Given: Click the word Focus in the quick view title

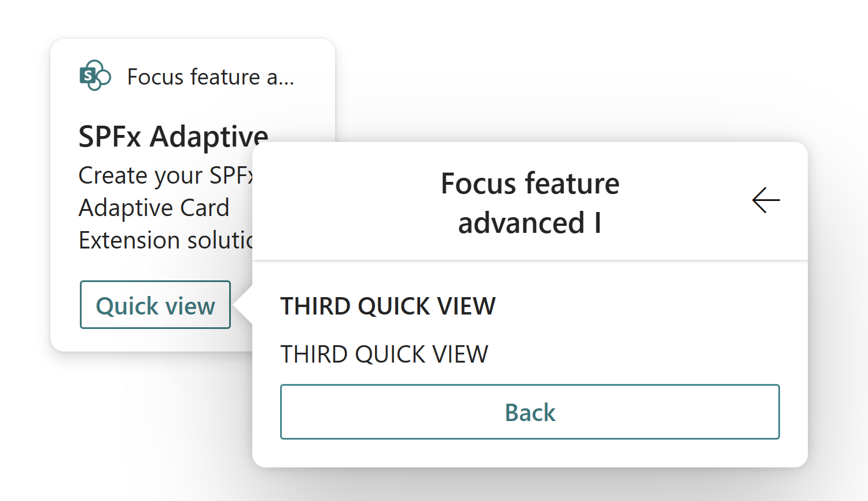Looking at the screenshot, I should coord(479,184).
